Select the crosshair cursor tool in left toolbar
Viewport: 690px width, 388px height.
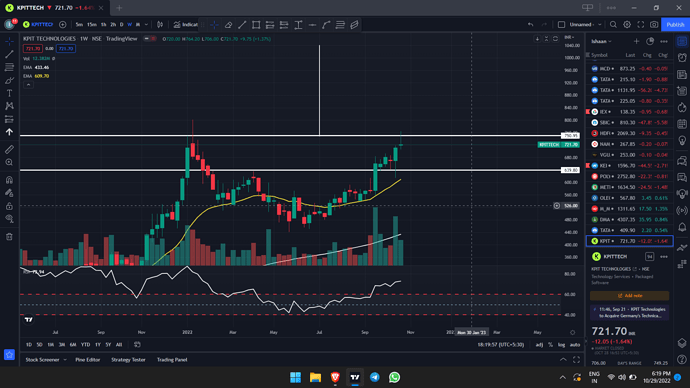coord(9,41)
